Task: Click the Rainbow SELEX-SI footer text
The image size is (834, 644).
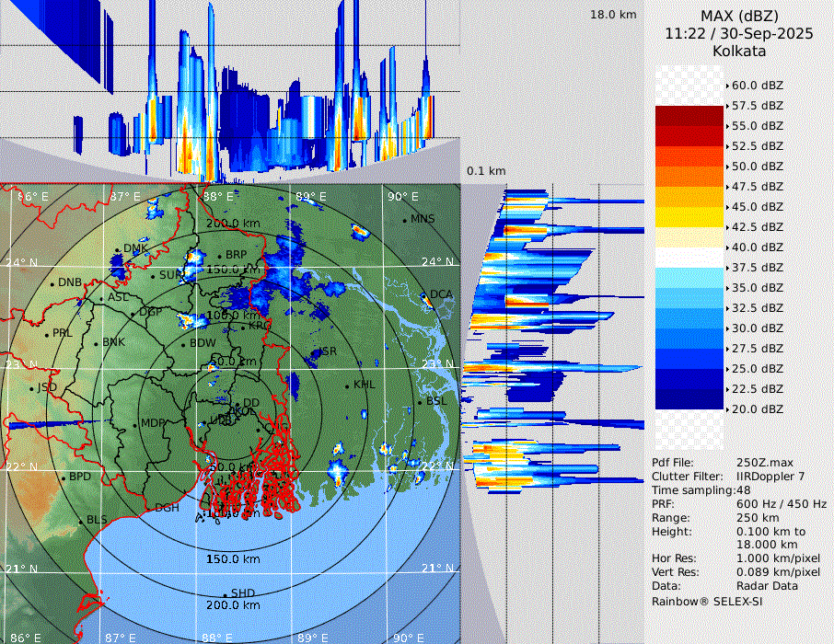Action: pyautogui.click(x=707, y=601)
